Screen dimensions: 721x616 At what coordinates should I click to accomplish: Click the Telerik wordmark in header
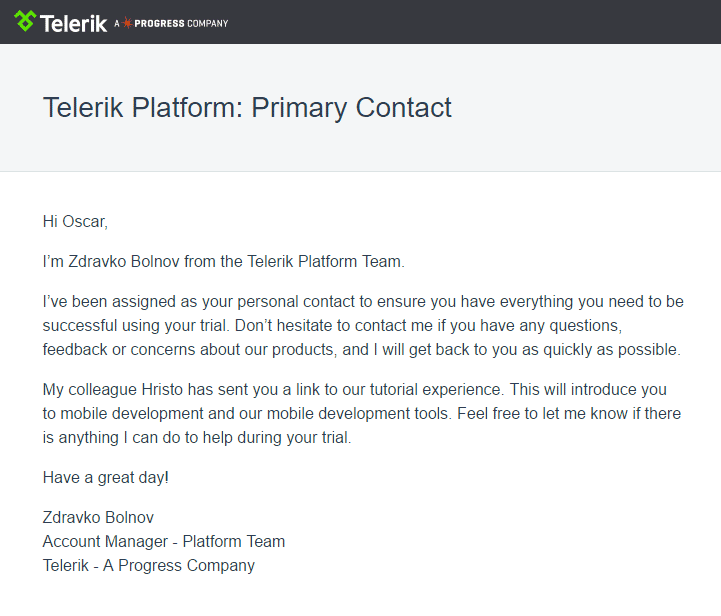click(x=74, y=22)
